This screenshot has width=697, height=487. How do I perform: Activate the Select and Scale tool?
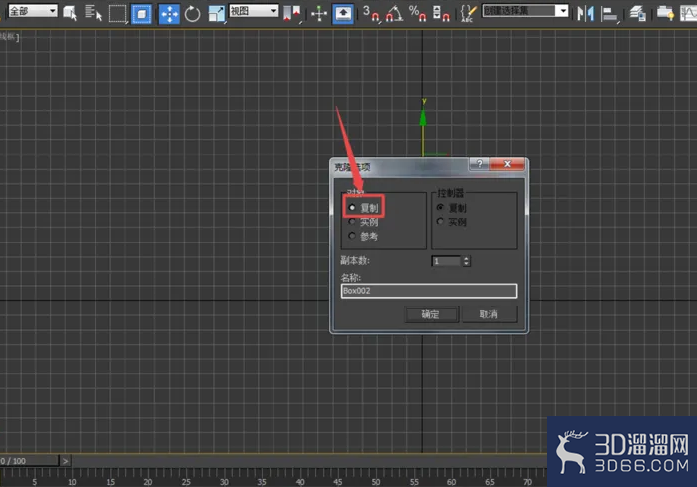pyautogui.click(x=216, y=14)
